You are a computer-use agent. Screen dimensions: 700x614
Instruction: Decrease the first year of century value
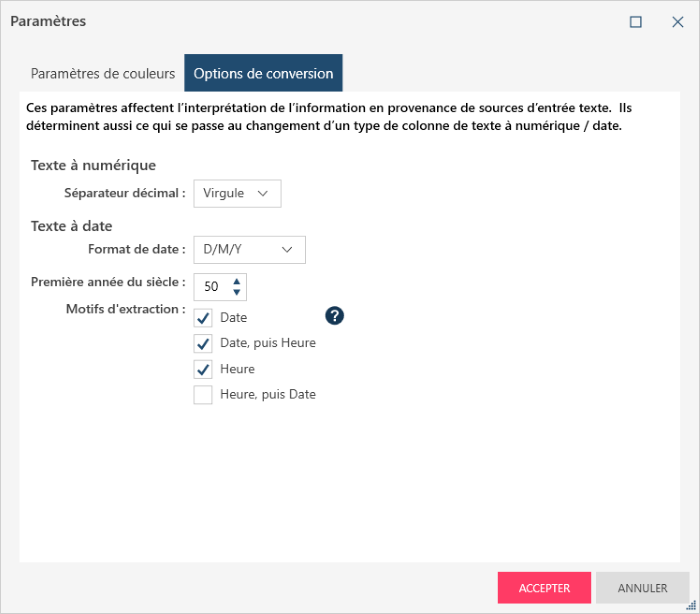(x=237, y=292)
